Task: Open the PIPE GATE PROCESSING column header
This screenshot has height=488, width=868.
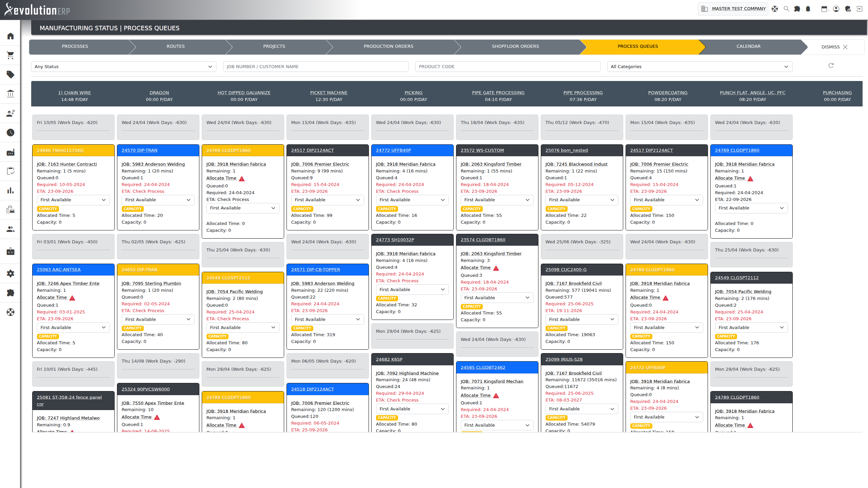Action: [498, 93]
